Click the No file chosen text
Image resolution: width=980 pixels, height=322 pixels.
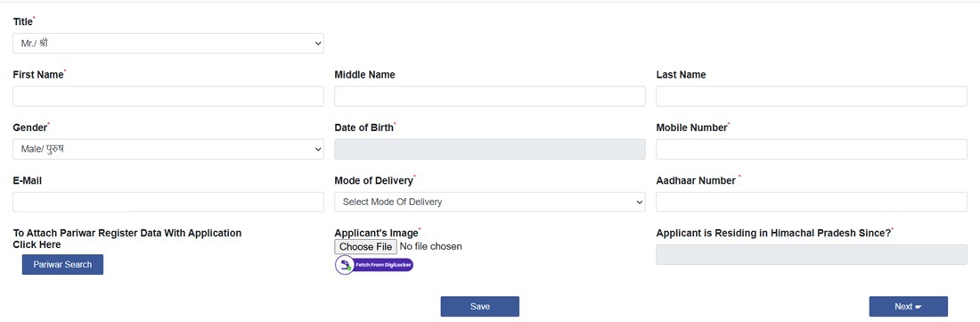pyautogui.click(x=430, y=246)
